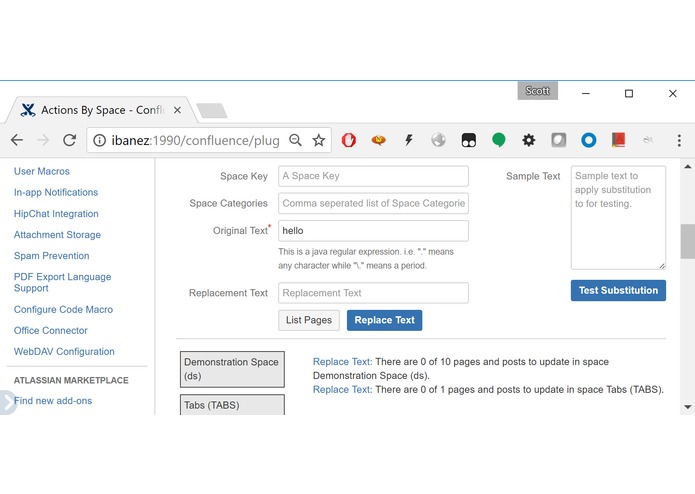695x494 pixels.
Task: Click the address bar URL
Action: [x=195, y=140]
